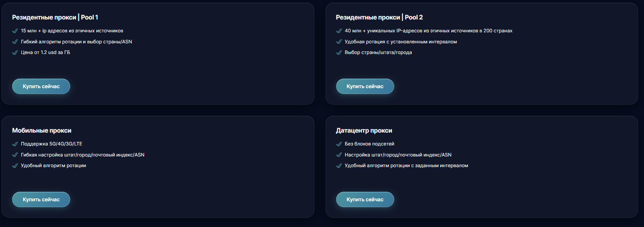Click text Удобная ротация с установленным интервалом
The width and height of the screenshot is (644, 227).
[x=401, y=42]
